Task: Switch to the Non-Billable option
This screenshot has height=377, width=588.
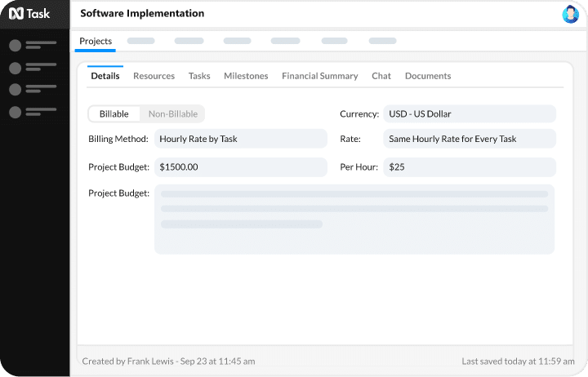Action: coord(172,114)
